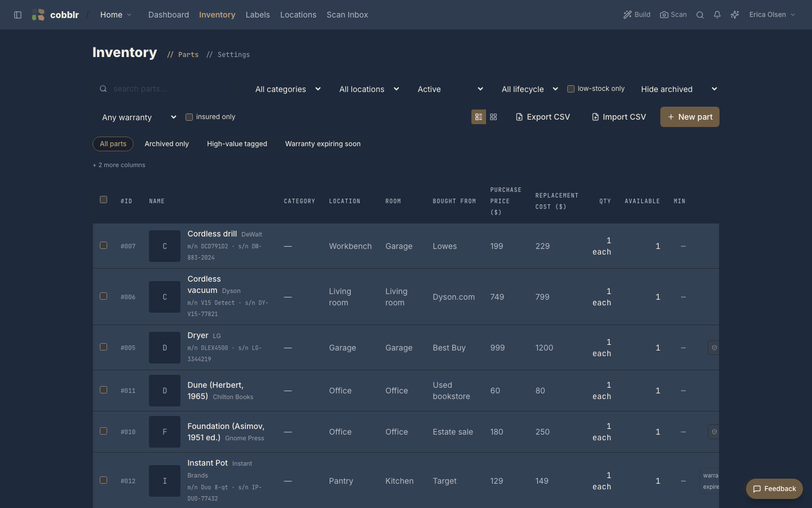The width and height of the screenshot is (812, 508).
Task: Go to the Labels tab
Action: 258,15
